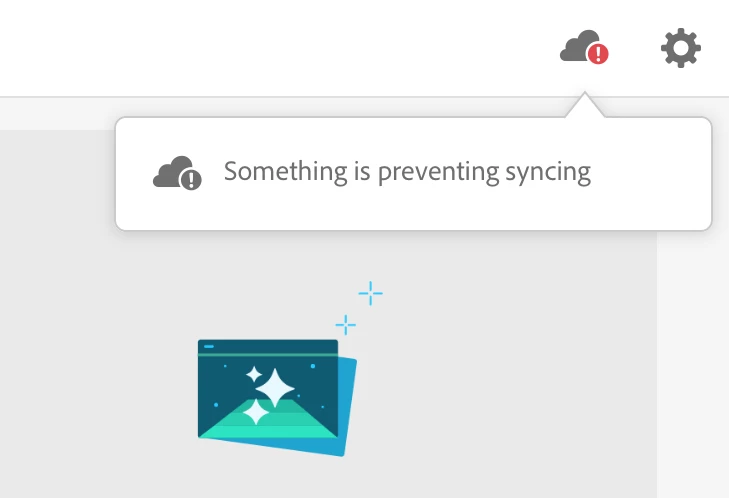729x498 pixels.
Task: Click the small blue bar on card header
Action: 209,346
